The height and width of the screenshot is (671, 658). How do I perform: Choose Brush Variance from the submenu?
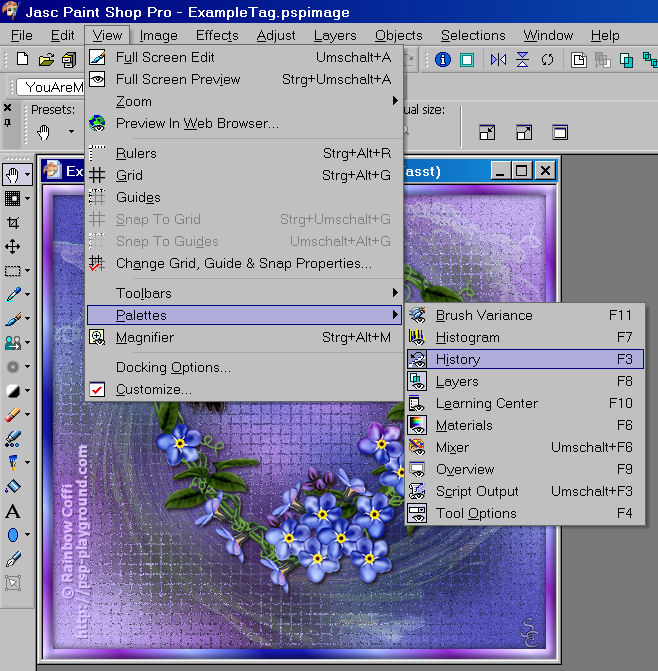coord(525,315)
